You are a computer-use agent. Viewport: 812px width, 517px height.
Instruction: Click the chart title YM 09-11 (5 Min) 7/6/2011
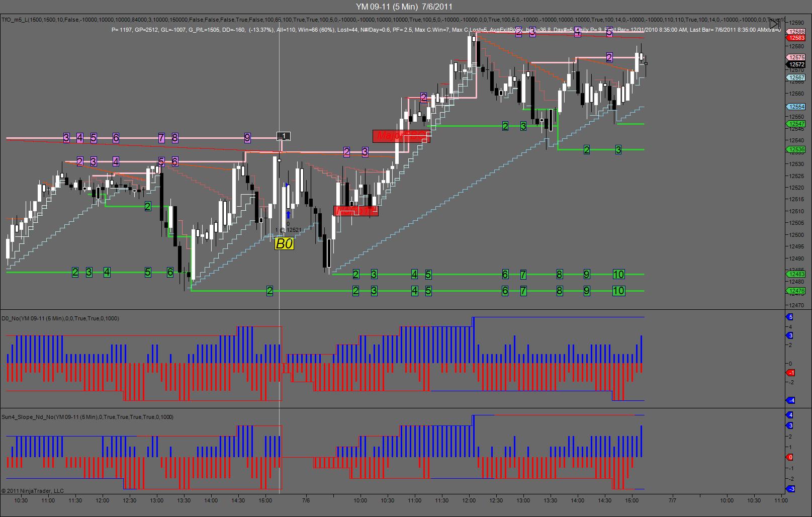404,7
